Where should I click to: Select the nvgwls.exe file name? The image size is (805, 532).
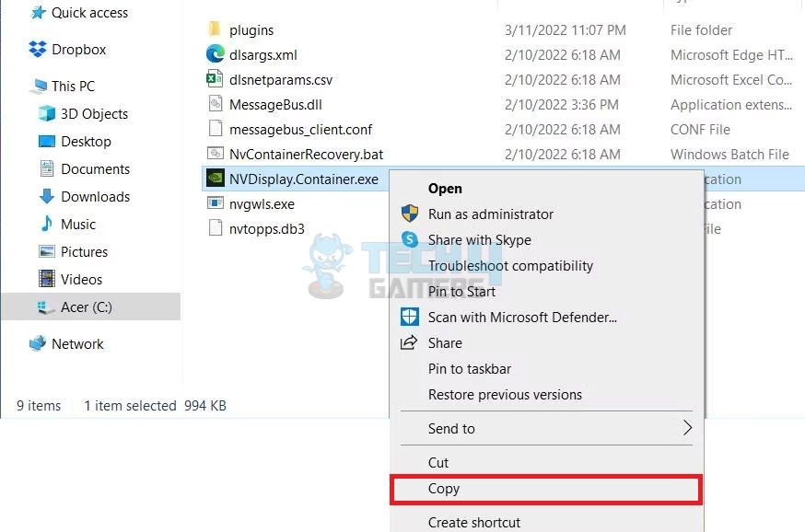pos(262,204)
